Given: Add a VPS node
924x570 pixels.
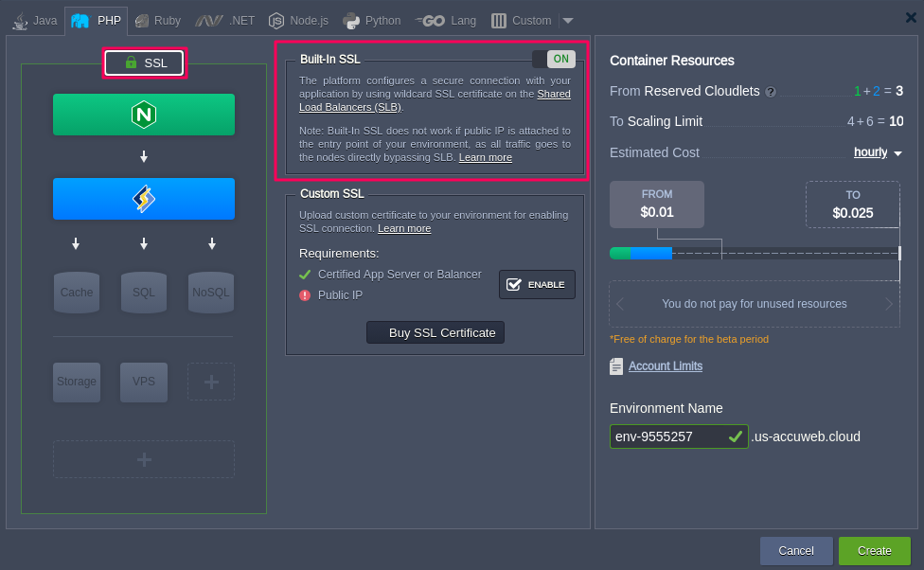Looking at the screenshot, I should pos(144,382).
